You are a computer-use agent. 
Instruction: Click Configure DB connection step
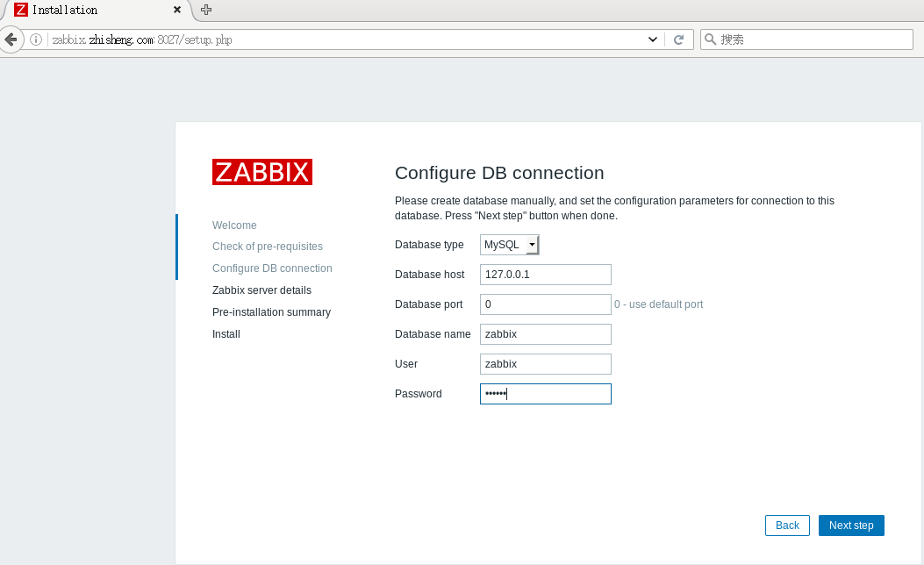pos(272,268)
